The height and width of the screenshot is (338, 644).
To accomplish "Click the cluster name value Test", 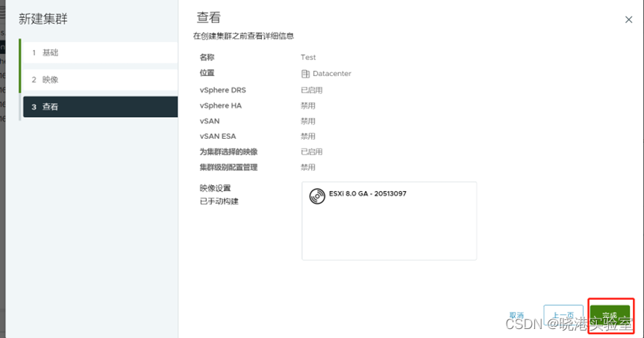I will pyautogui.click(x=308, y=57).
